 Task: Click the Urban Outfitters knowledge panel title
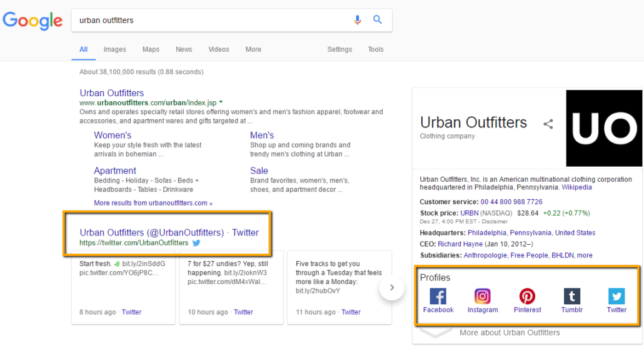tap(473, 122)
